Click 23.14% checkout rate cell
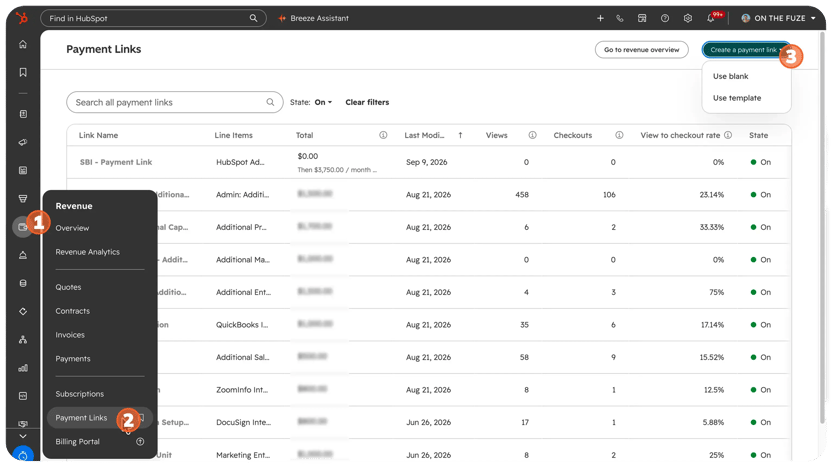This screenshot has width=832, height=467. pos(712,195)
